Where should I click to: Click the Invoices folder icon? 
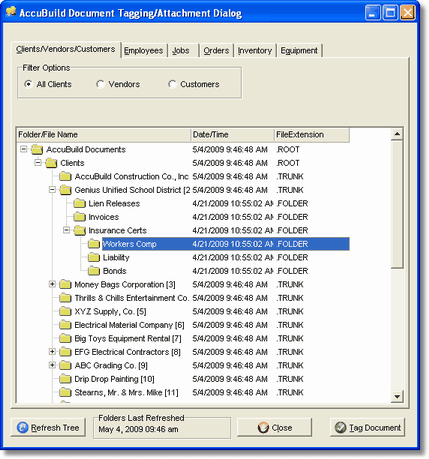point(79,217)
